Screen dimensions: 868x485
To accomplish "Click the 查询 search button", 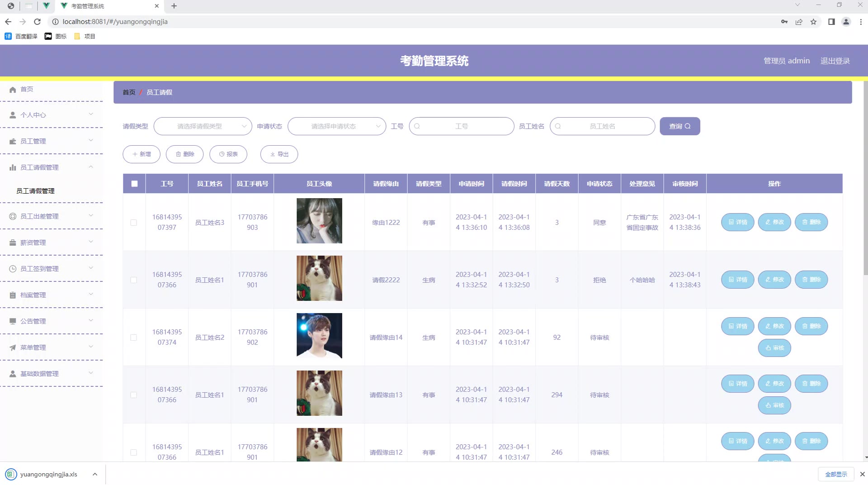I will coord(679,126).
